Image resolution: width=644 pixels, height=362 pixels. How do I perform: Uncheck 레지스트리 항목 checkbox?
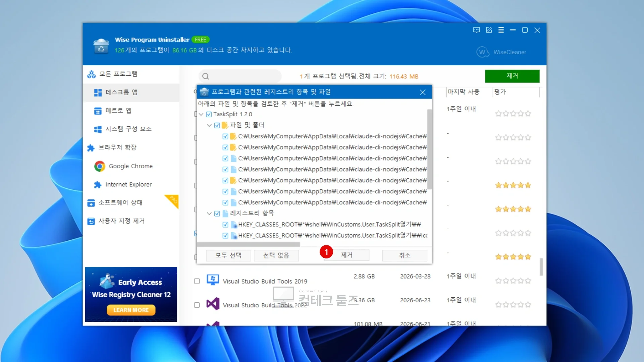tap(217, 214)
